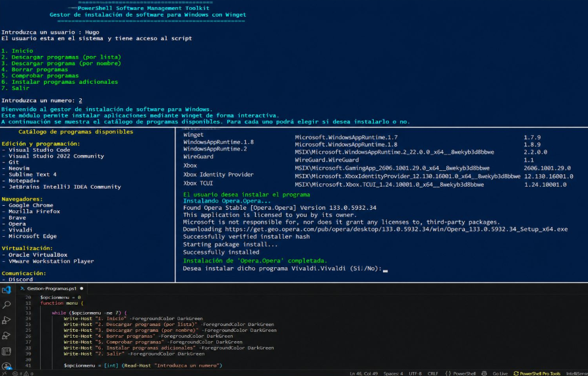Click code line Write-Host "7. Salir"
This screenshot has width=588, height=376.
[134, 354]
